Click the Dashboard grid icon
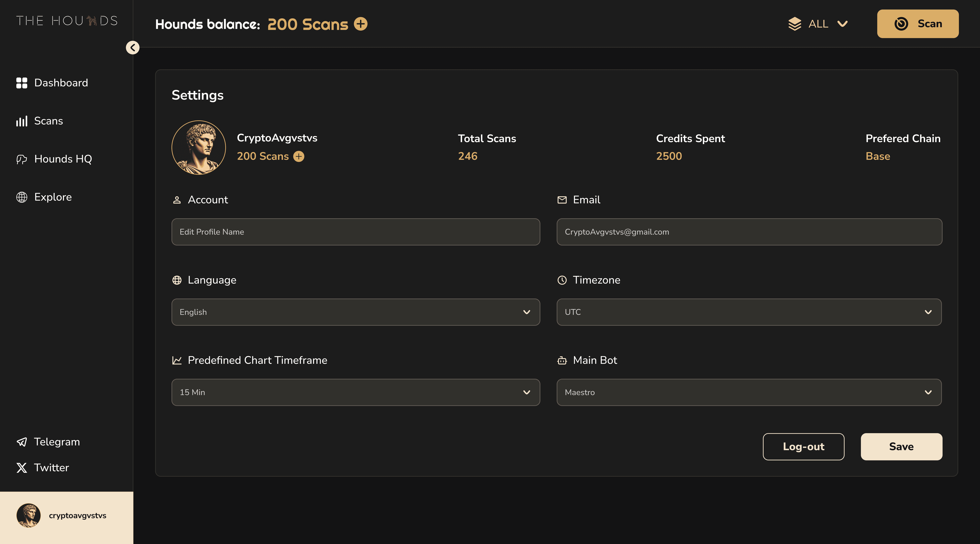This screenshot has width=980, height=544. (x=22, y=83)
